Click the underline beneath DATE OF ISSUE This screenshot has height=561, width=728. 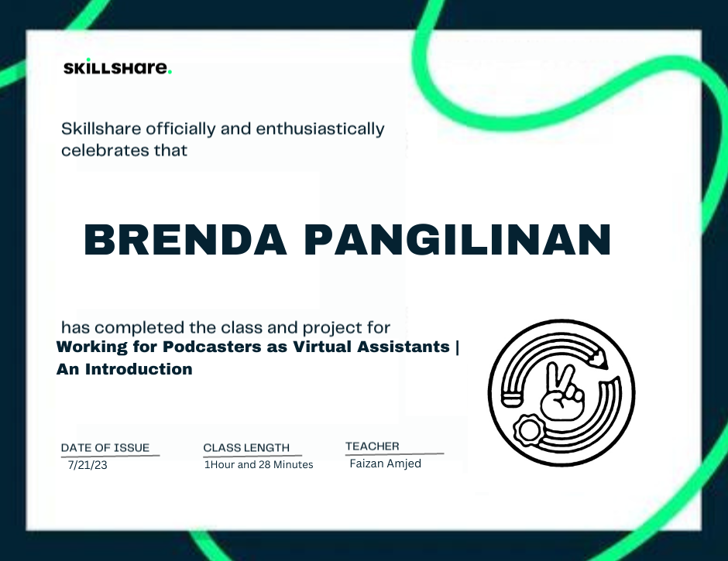click(x=108, y=454)
